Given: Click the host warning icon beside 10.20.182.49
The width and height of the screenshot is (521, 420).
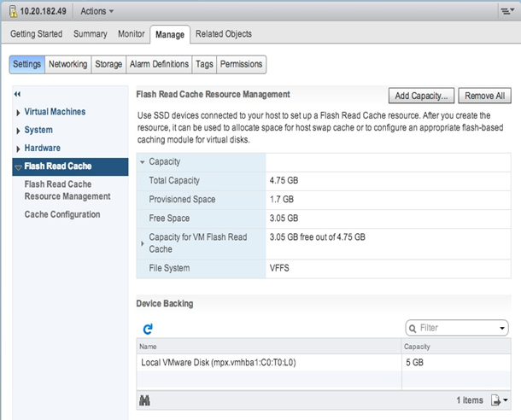Looking at the screenshot, I should point(13,10).
